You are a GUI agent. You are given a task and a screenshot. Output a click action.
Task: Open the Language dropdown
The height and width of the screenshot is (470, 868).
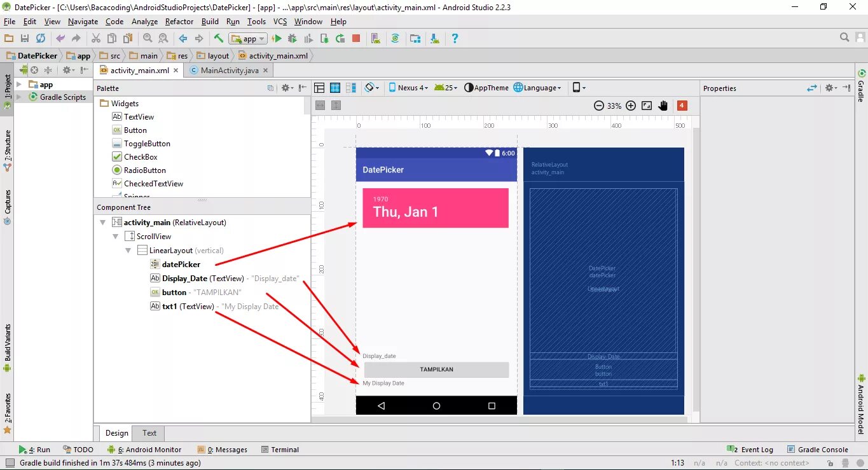pyautogui.click(x=537, y=88)
